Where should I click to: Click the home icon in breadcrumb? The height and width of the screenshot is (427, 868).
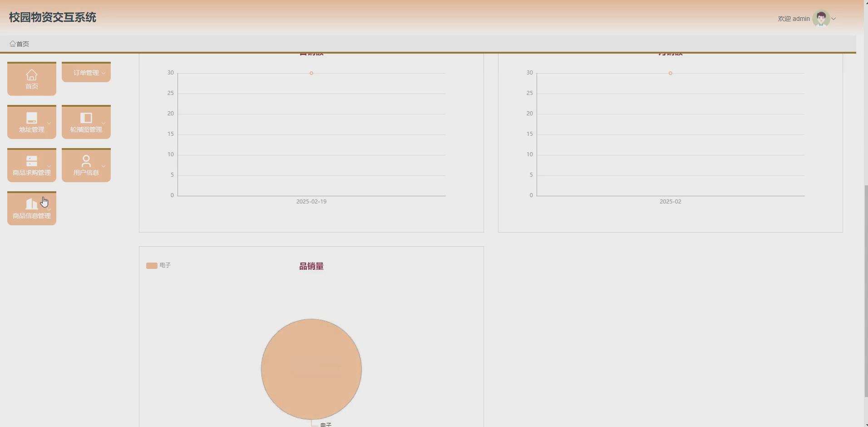[x=12, y=44]
